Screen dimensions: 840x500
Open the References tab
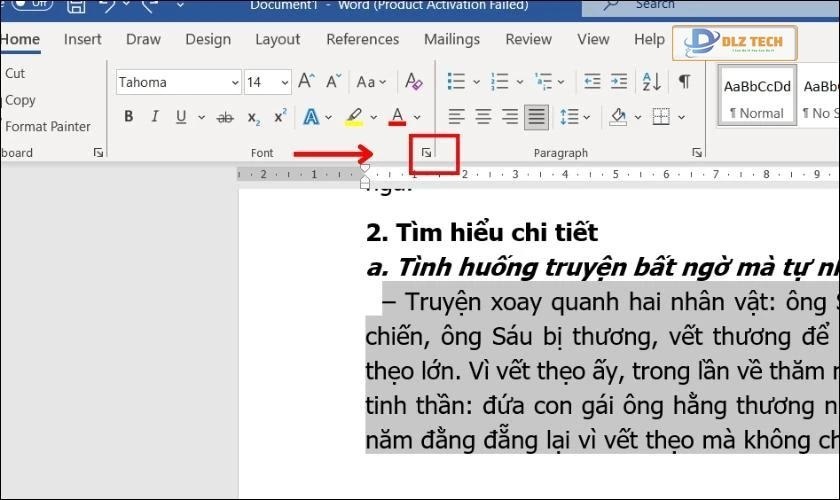coord(362,39)
